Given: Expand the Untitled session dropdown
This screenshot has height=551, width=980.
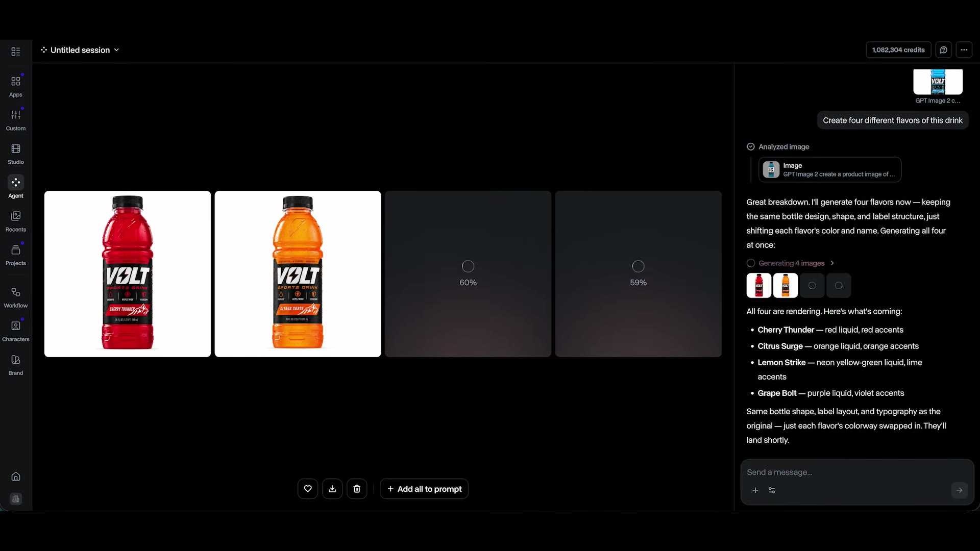Looking at the screenshot, I should (80, 50).
